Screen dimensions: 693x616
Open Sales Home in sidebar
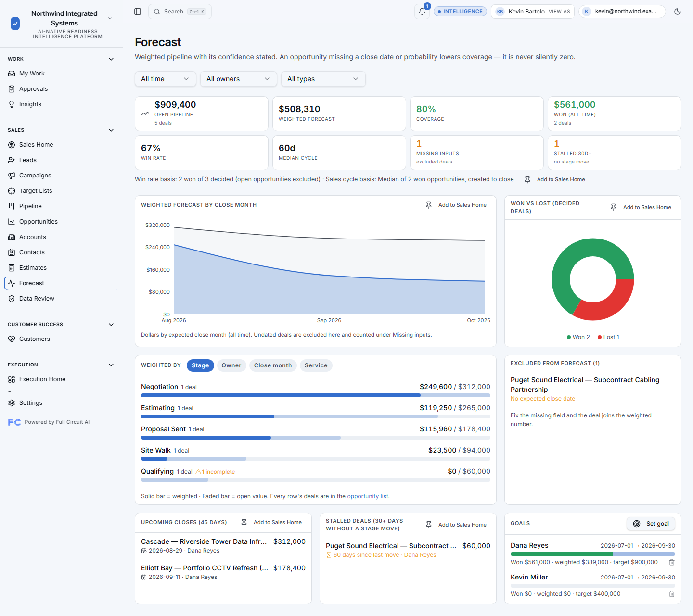(x=62, y=145)
